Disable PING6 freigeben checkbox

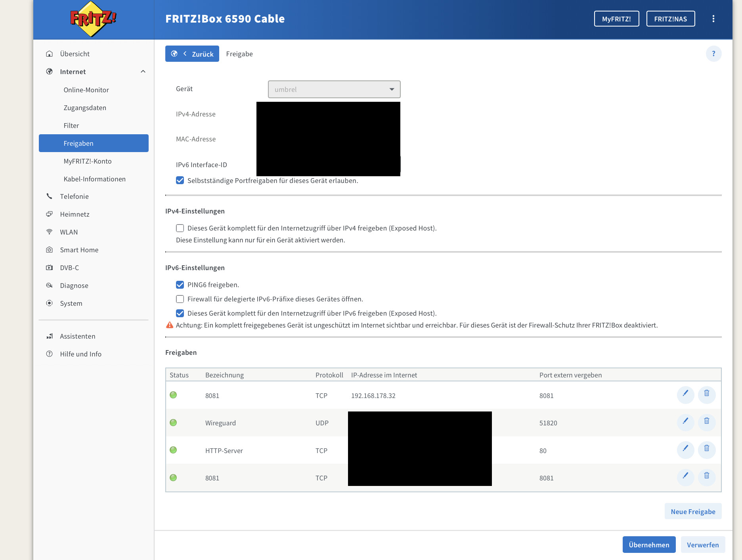pos(180,285)
